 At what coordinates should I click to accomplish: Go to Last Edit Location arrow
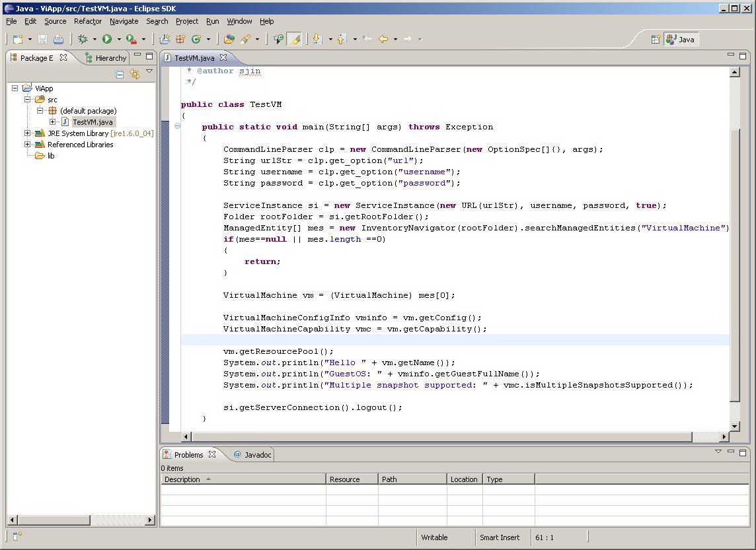(367, 39)
